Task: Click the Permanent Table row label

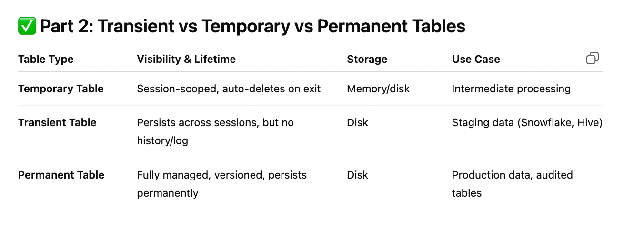Action: (61, 175)
